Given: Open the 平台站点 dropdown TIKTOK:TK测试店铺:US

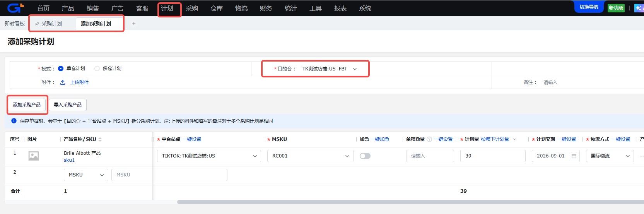Looking at the screenshot, I should coord(208,156).
